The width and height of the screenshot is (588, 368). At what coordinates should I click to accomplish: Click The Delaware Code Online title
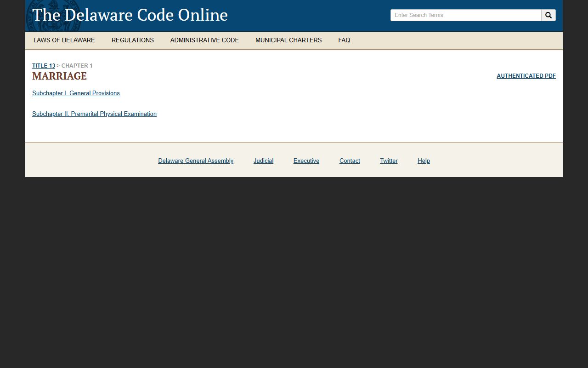(130, 15)
